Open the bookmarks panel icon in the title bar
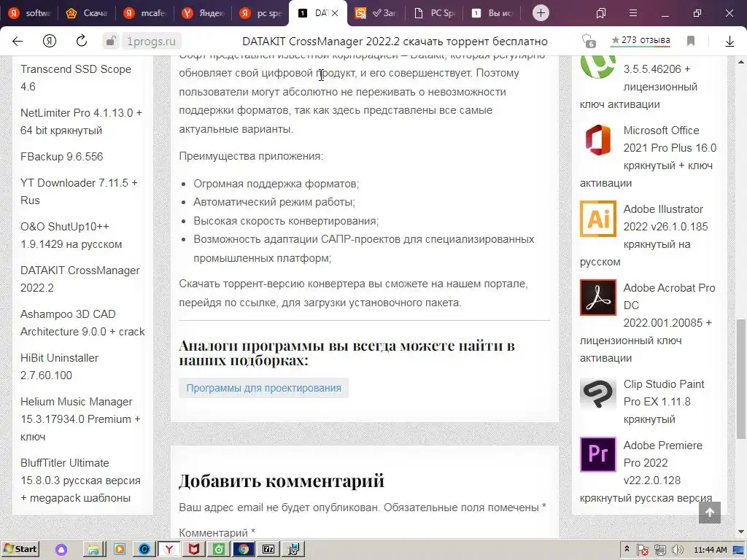Viewport: 747px width, 560px height. tap(601, 13)
